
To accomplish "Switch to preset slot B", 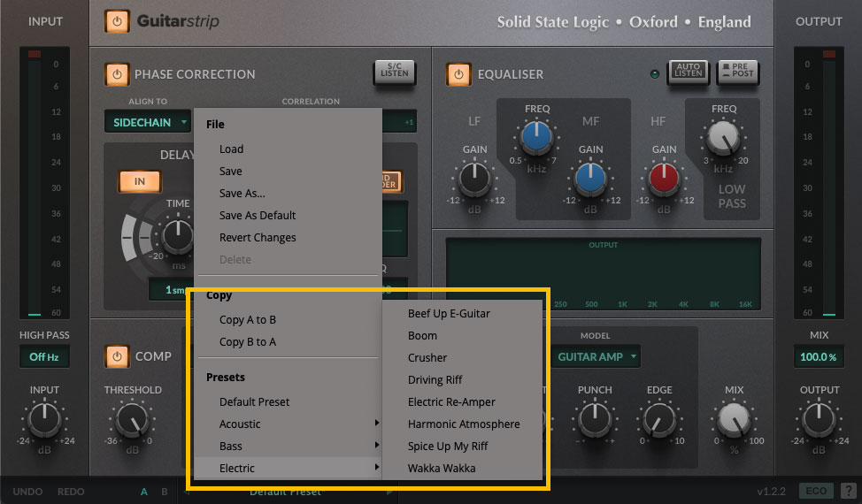I will click(x=165, y=492).
